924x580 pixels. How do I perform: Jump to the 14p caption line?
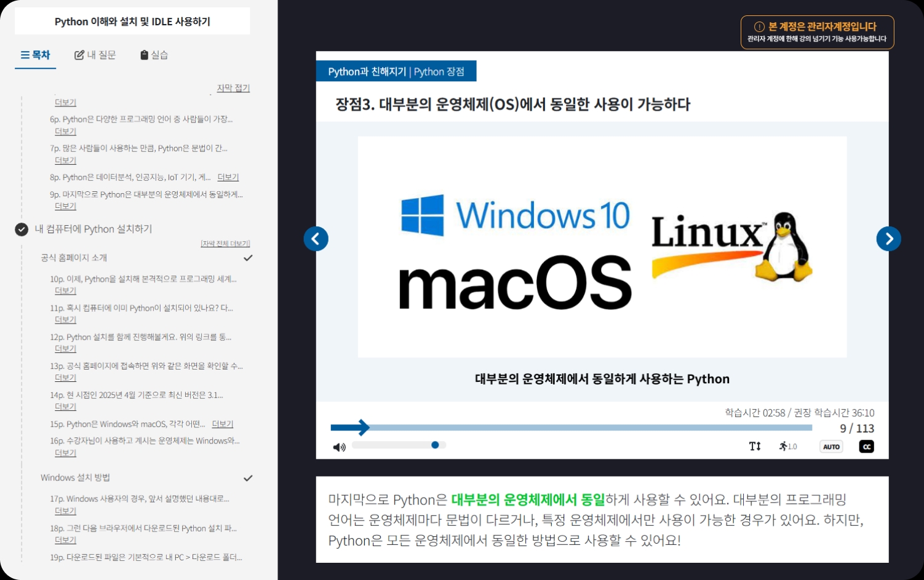click(x=137, y=395)
